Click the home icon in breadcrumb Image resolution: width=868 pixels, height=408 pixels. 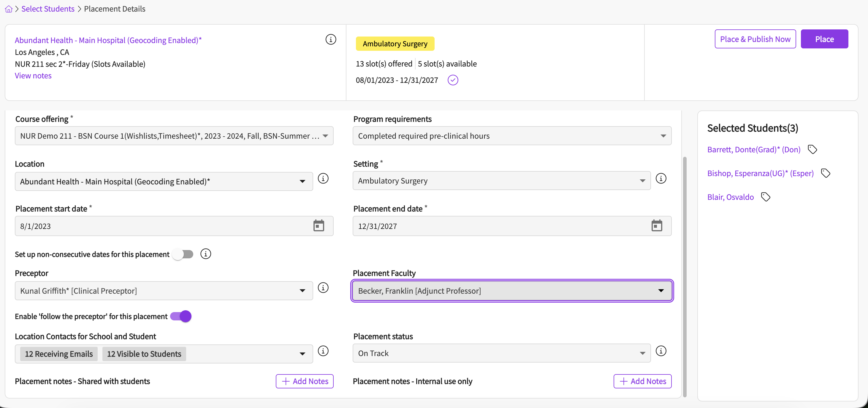pos(9,9)
